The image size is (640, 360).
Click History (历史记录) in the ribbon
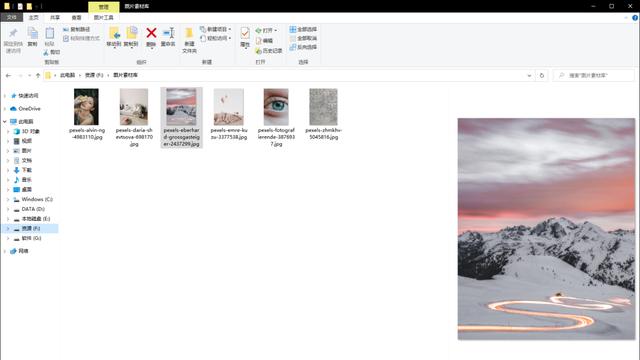pos(269,51)
